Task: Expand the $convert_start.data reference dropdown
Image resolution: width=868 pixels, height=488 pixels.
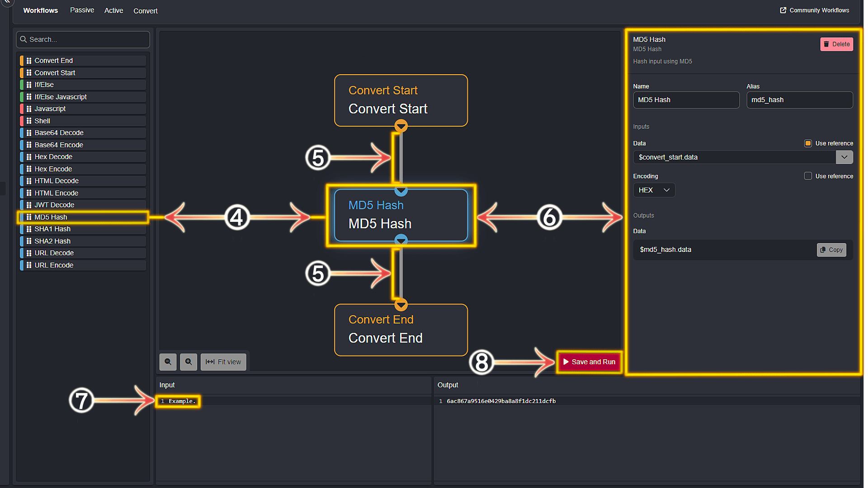Action: 844,157
